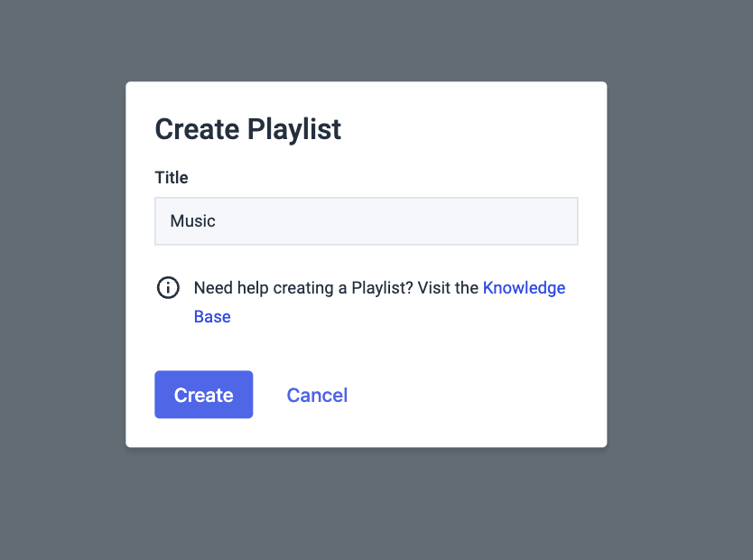Select the help information icon beside the hint
Image resolution: width=753 pixels, height=560 pixels.
[x=168, y=288]
